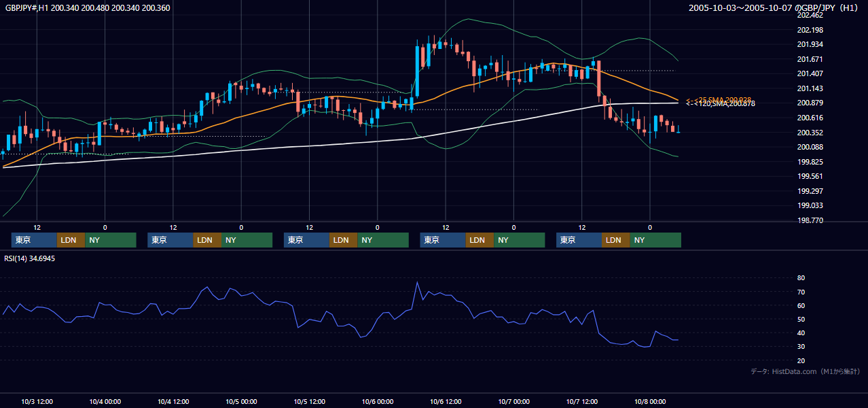The height and width of the screenshot is (408, 868).
Task: Click the 10/7 12:00 date axis label
Action: pyautogui.click(x=582, y=402)
